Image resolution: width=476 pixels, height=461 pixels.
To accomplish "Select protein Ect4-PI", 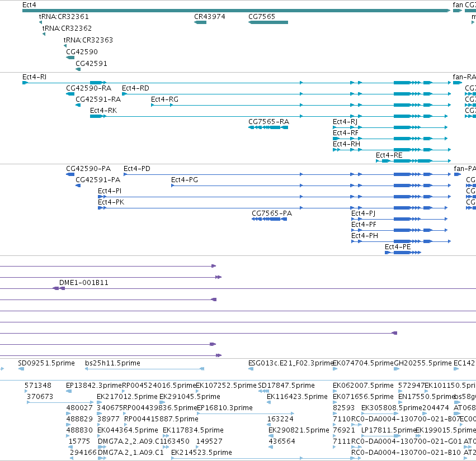I will tap(274, 197).
